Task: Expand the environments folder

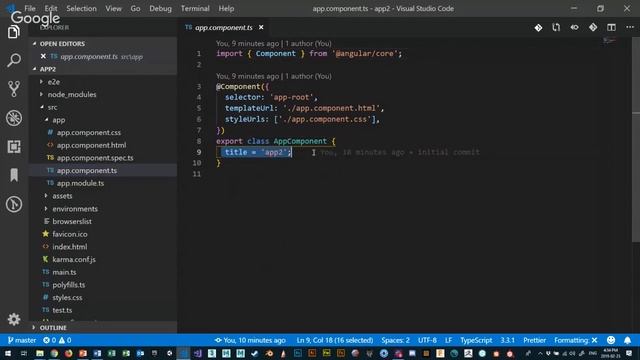Action: click(x=75, y=209)
